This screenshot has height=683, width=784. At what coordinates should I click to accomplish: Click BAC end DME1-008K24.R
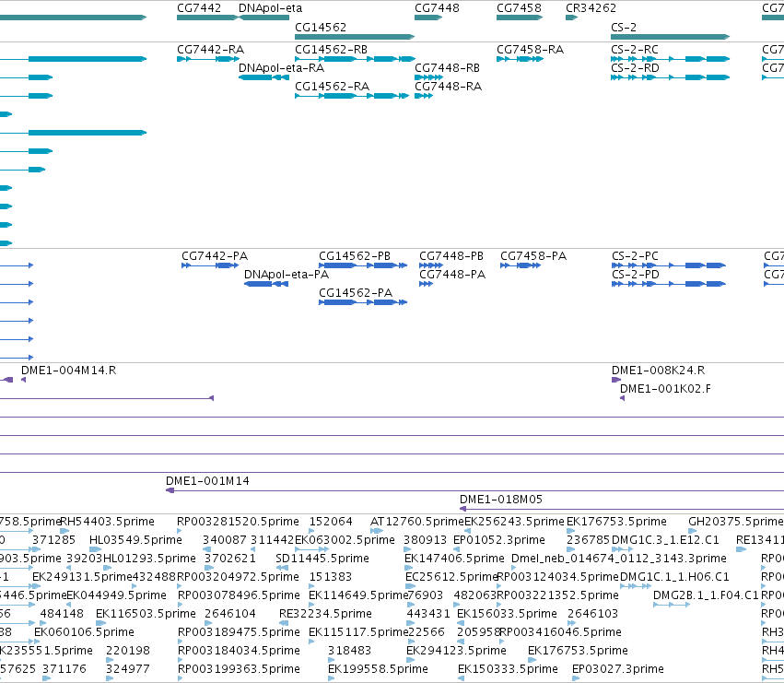(x=658, y=371)
